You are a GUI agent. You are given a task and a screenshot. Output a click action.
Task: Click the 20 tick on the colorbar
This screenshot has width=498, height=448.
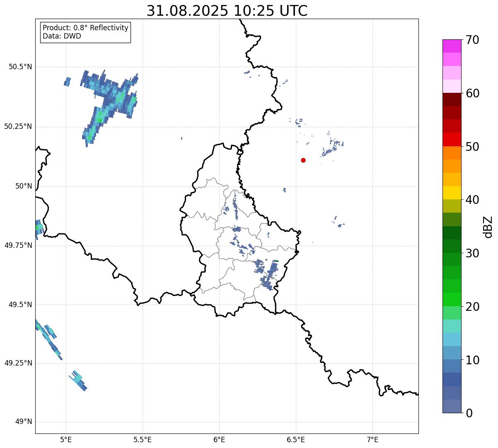pyautogui.click(x=472, y=307)
